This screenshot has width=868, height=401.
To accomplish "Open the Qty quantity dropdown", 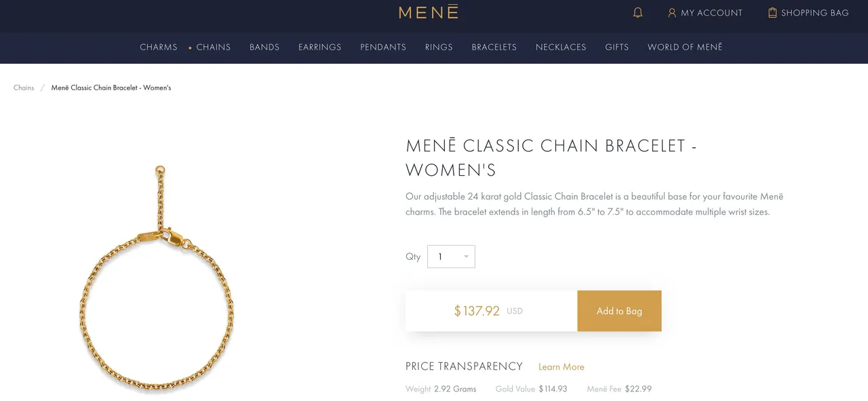I will tap(451, 256).
